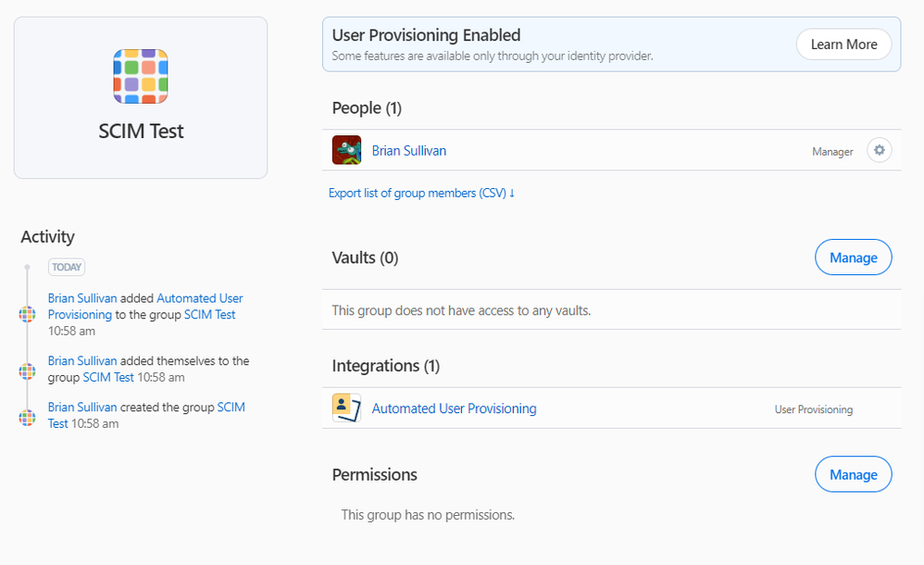Open the gear settings for Brian Sullivan
This screenshot has width=924, height=565.
click(x=879, y=150)
